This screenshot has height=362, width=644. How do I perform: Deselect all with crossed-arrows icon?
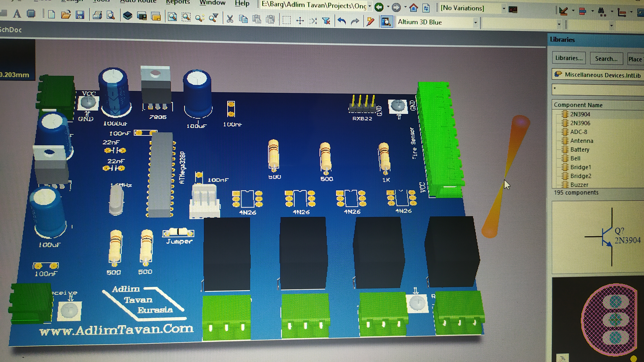pyautogui.click(x=313, y=21)
